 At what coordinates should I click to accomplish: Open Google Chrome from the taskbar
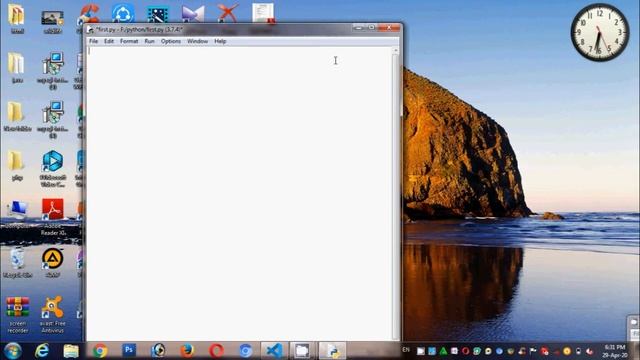pyautogui.click(x=100, y=351)
